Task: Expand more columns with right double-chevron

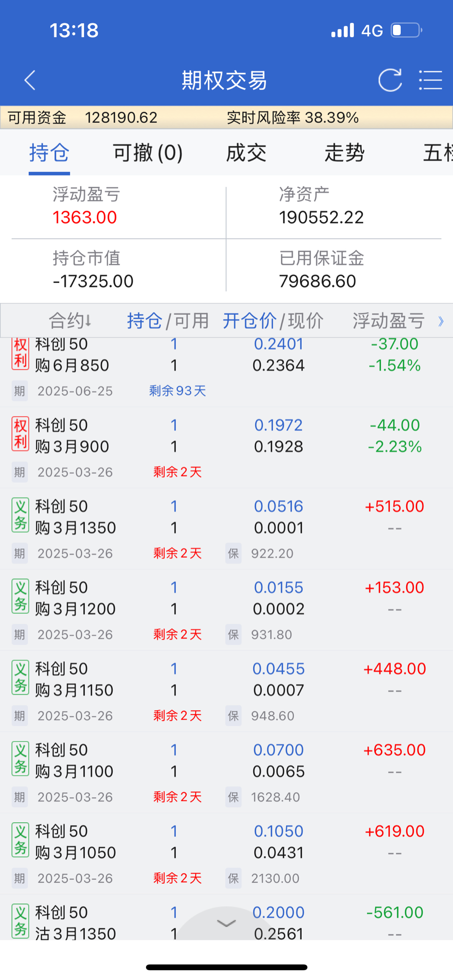Action: 441,321
